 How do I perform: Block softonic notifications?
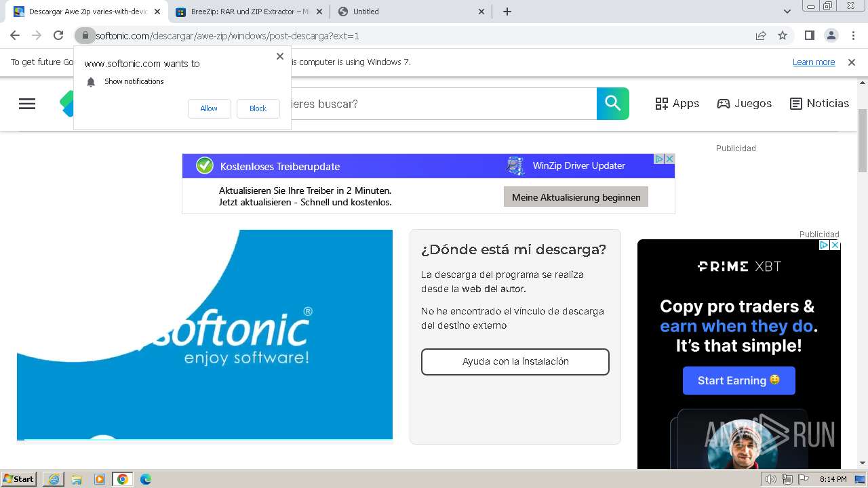coord(258,108)
